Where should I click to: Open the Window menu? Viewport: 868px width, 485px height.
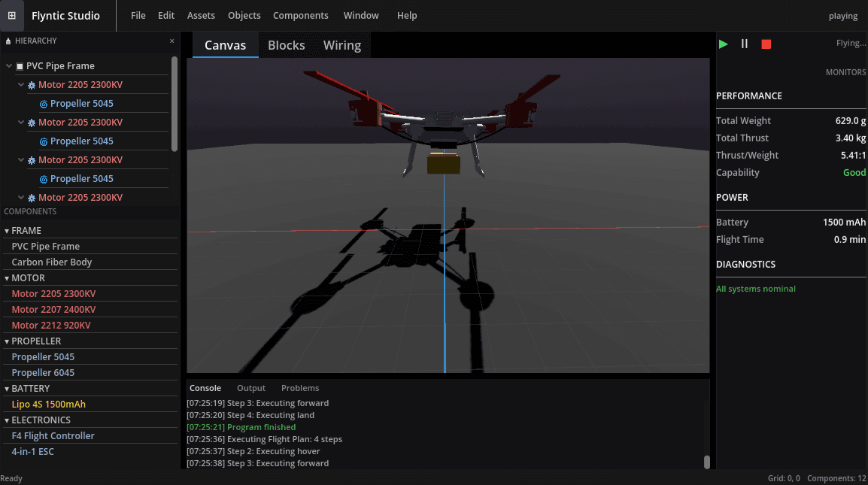click(x=361, y=16)
